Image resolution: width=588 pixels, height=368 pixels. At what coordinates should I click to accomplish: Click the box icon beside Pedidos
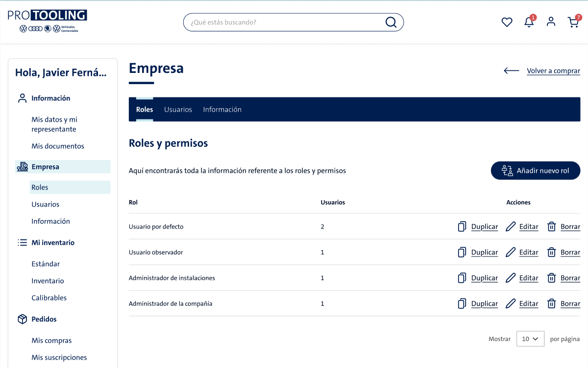(x=22, y=319)
